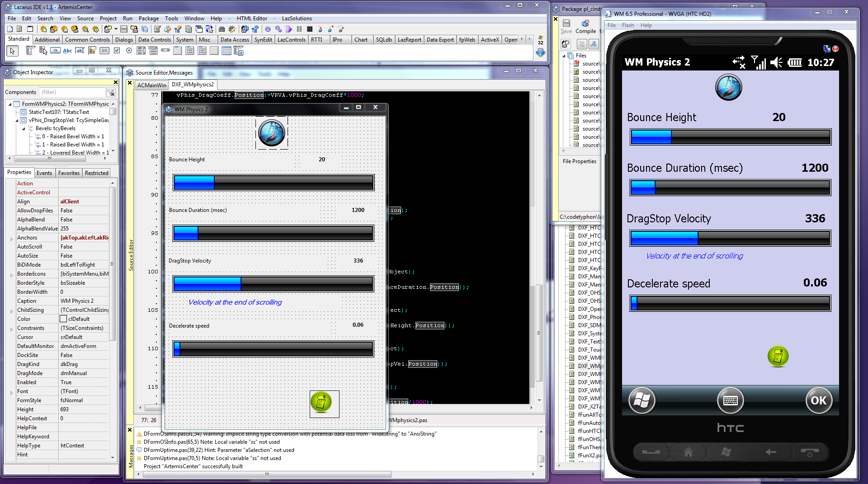Click the Stop toolbar icon
Screen dimensions: 868x484
point(310,29)
